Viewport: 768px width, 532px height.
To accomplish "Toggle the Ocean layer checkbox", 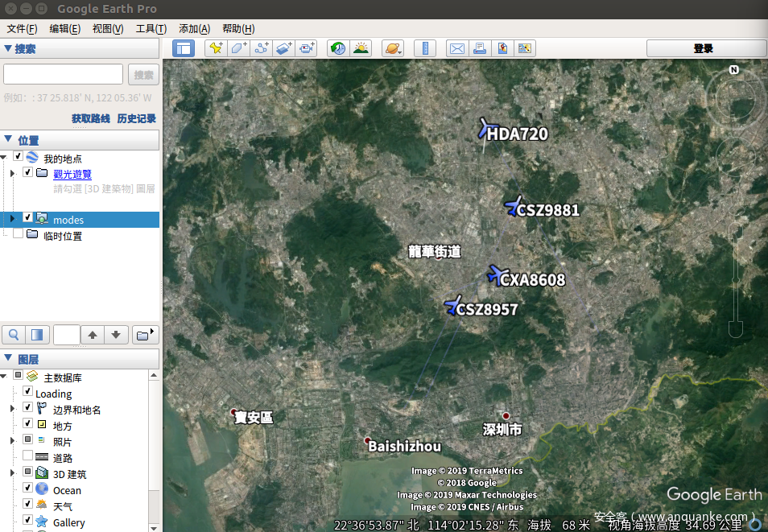I will tap(28, 488).
